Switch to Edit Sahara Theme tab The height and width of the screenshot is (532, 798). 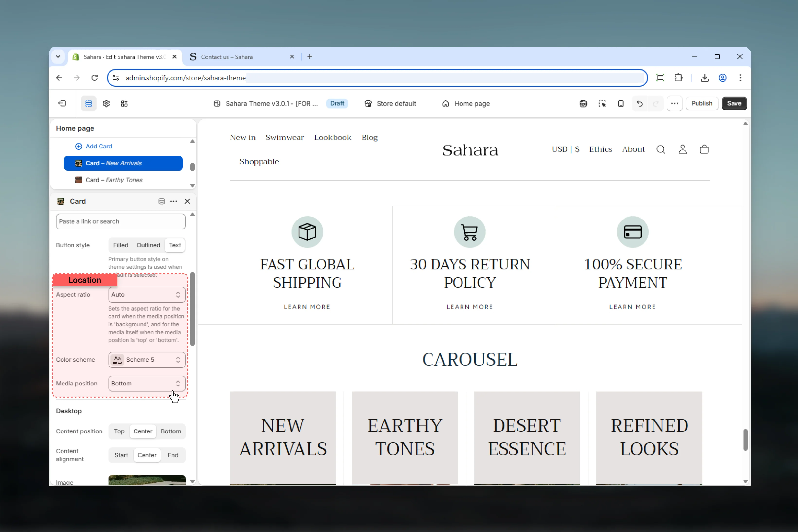click(125, 57)
